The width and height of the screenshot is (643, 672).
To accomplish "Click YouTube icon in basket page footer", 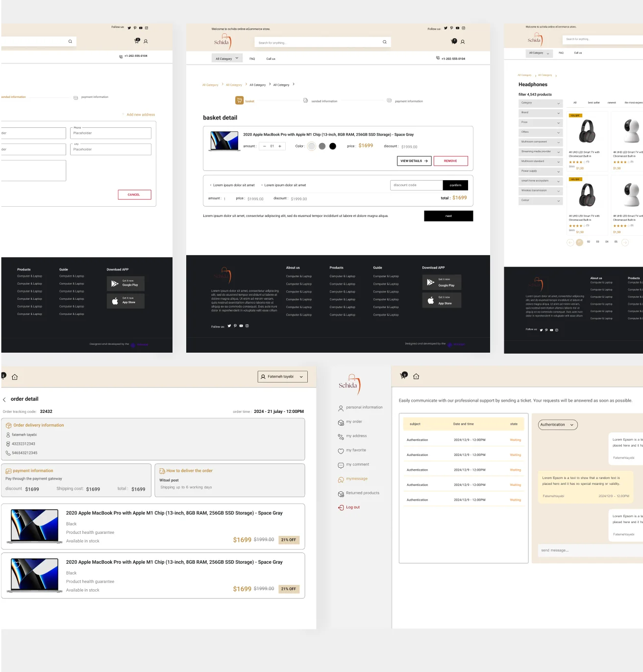I will [241, 326].
